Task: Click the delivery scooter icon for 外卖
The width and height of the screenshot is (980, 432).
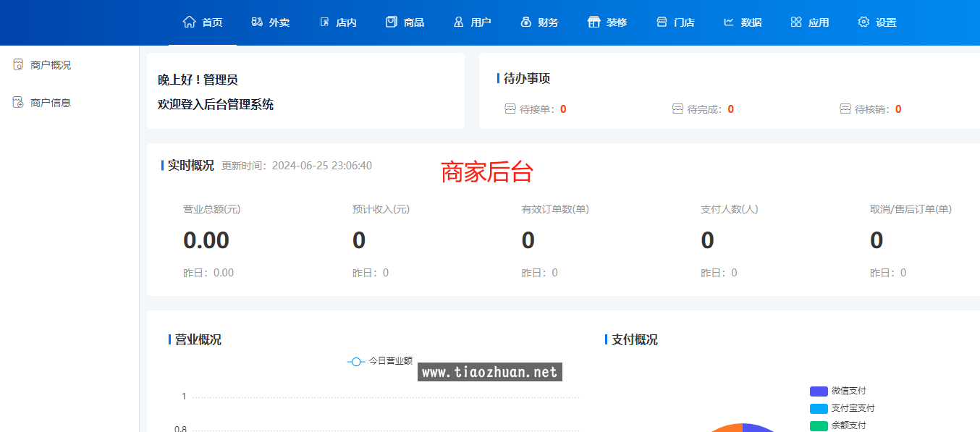Action: tap(257, 22)
